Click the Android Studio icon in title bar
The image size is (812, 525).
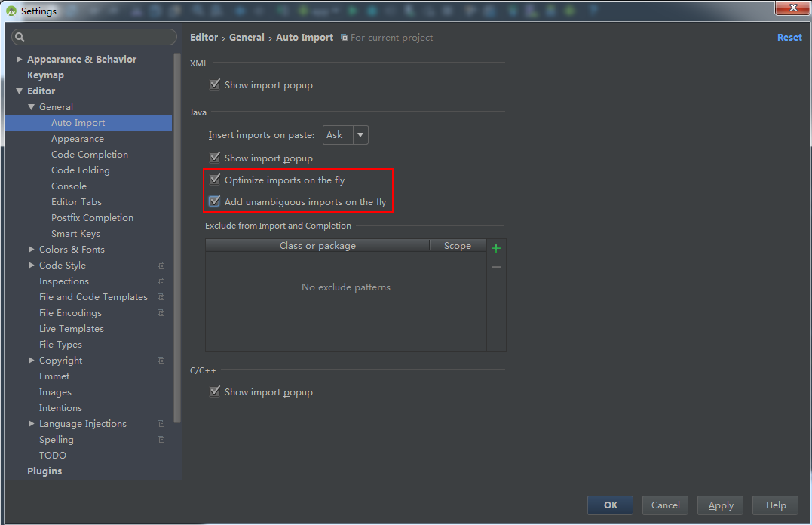tap(11, 11)
